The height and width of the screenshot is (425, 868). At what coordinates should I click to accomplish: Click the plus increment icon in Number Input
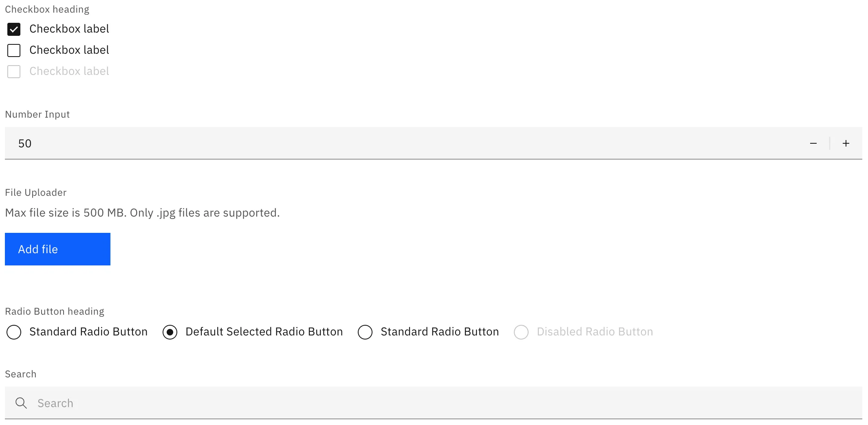(x=846, y=143)
